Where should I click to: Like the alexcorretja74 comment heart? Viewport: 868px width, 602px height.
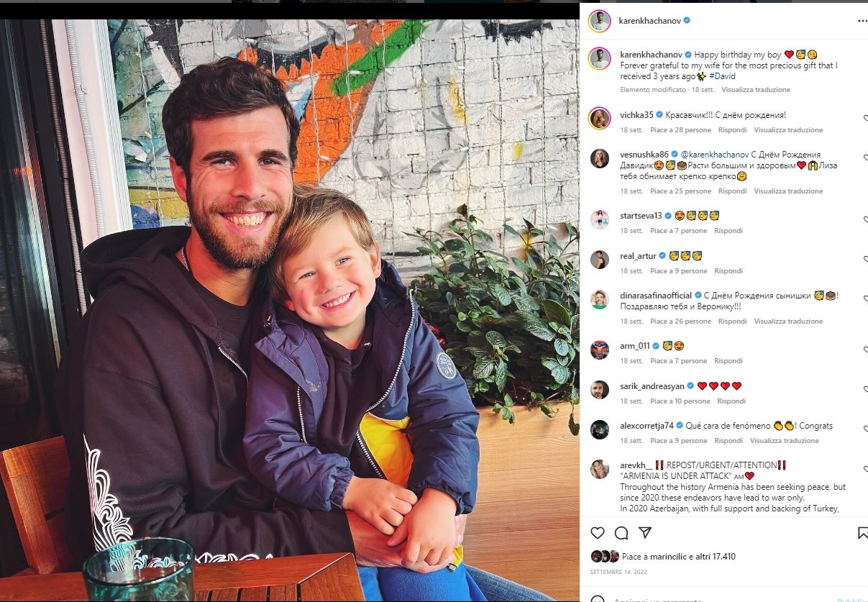pos(865,428)
